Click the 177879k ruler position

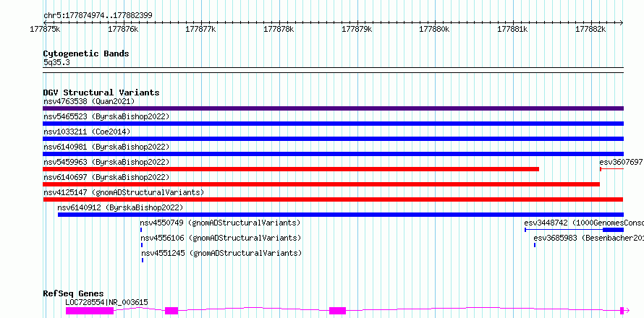(x=357, y=29)
